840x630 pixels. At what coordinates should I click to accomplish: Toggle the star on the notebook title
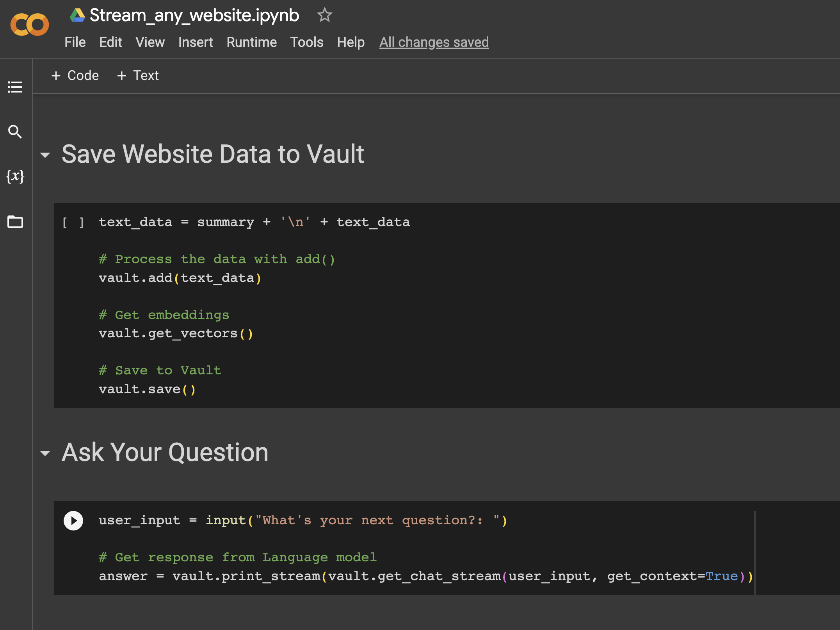[324, 16]
